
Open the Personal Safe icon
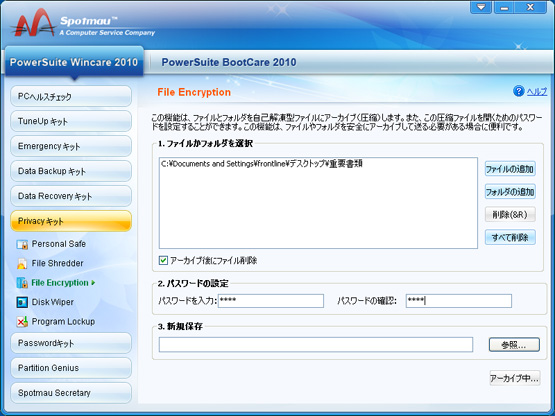22,244
